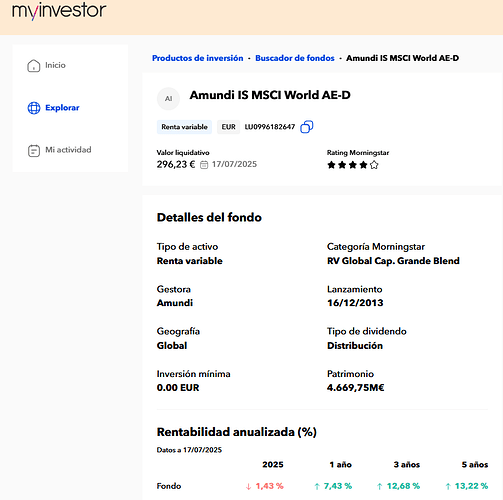Image resolution: width=503 pixels, height=500 pixels.
Task: Click the Detalles del fondo heading
Action: 209,217
